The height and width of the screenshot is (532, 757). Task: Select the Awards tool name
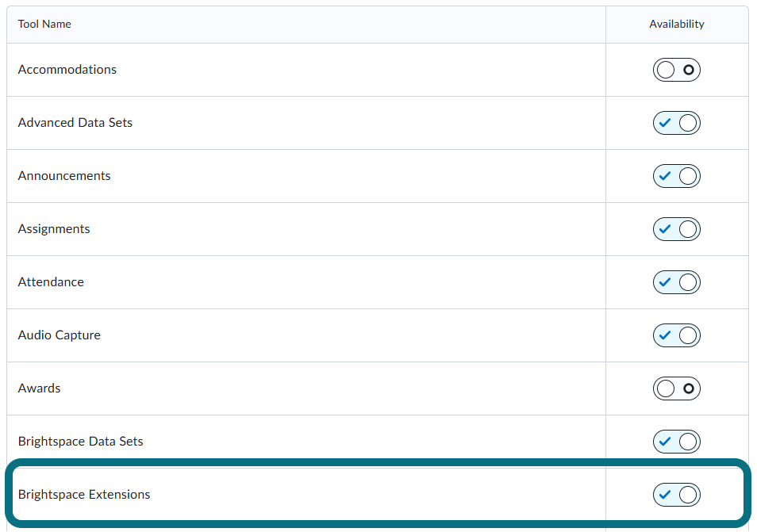[x=39, y=388]
